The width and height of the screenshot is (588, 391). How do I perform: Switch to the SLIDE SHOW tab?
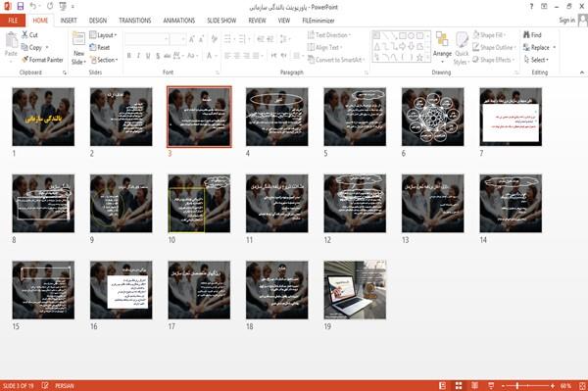point(221,21)
